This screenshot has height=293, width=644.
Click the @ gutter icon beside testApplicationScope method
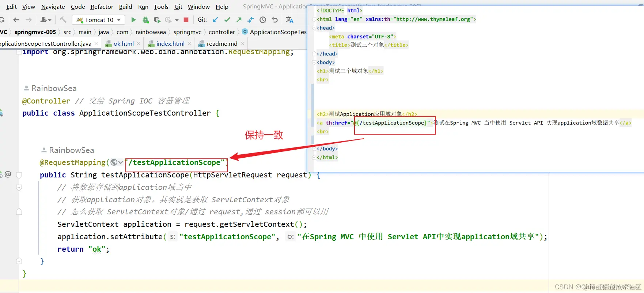pyautogui.click(x=8, y=174)
